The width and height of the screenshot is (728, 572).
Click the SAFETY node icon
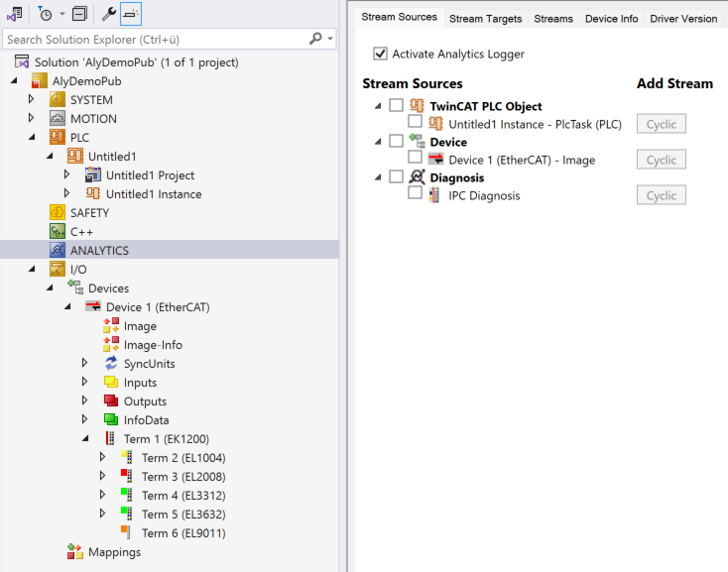coord(58,213)
